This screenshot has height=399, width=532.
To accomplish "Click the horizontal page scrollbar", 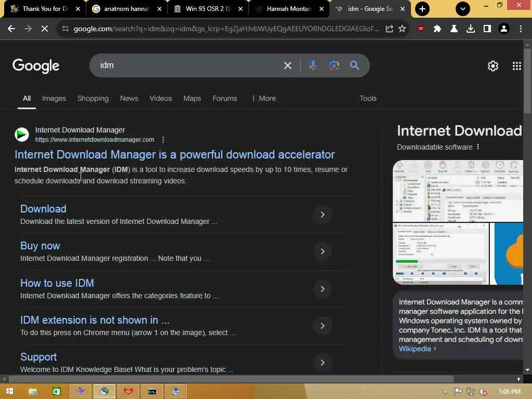I will [x=231, y=379].
